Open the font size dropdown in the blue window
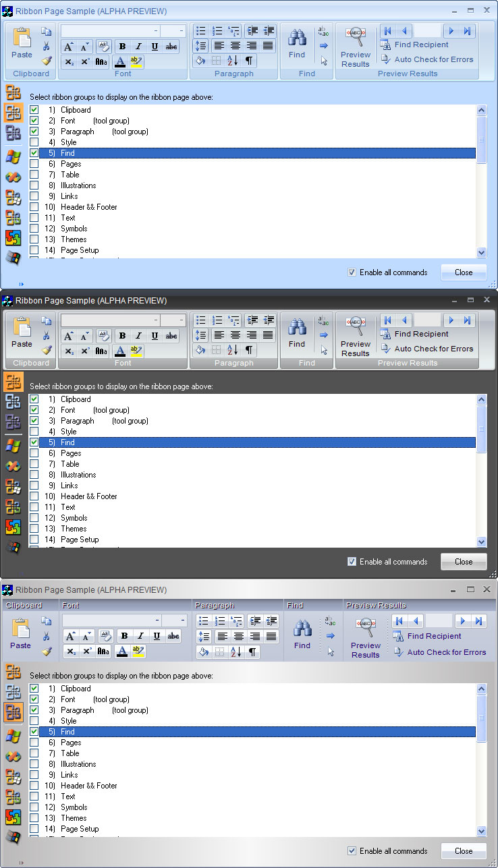Image resolution: width=498 pixels, height=868 pixels. click(x=182, y=31)
